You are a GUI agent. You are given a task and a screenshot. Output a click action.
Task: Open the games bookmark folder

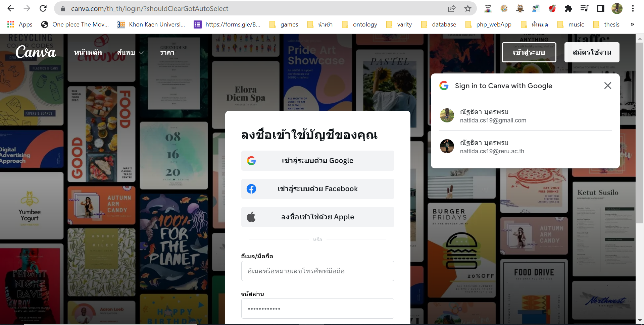(284, 24)
